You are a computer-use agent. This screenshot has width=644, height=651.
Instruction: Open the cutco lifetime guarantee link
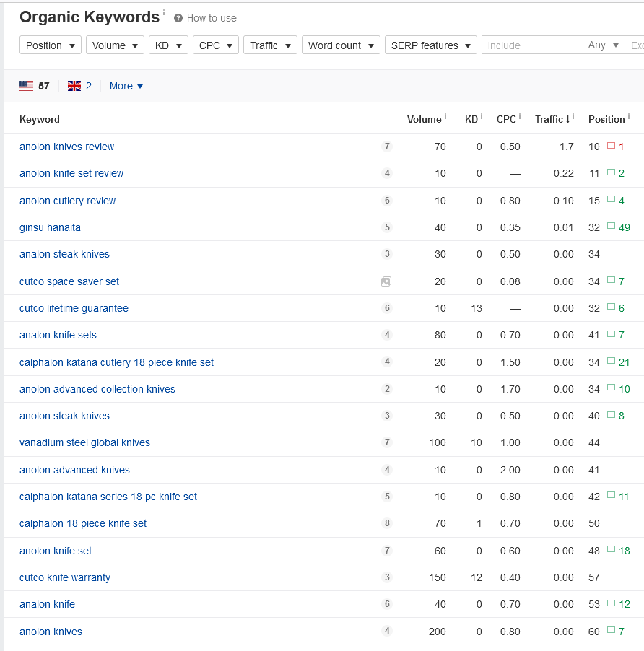pyautogui.click(x=74, y=308)
